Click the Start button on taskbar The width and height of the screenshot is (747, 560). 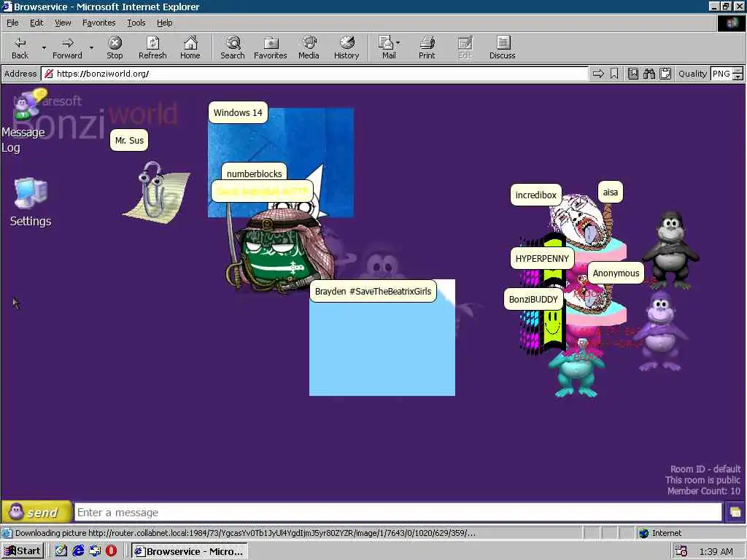click(x=23, y=551)
